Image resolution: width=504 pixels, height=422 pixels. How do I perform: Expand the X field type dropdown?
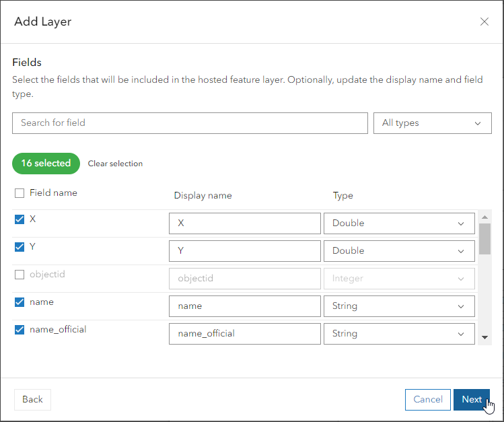(399, 223)
